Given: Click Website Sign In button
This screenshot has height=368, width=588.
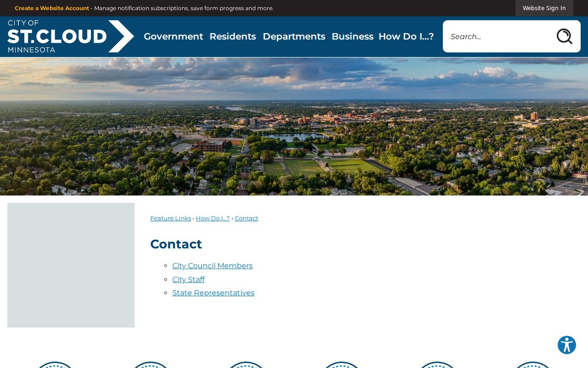Looking at the screenshot, I should [544, 8].
